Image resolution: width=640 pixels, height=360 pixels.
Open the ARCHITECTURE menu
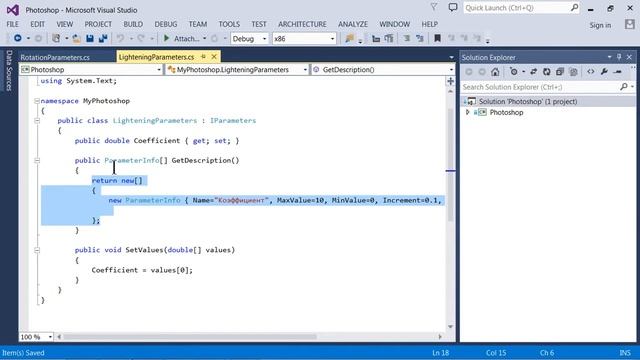point(302,24)
